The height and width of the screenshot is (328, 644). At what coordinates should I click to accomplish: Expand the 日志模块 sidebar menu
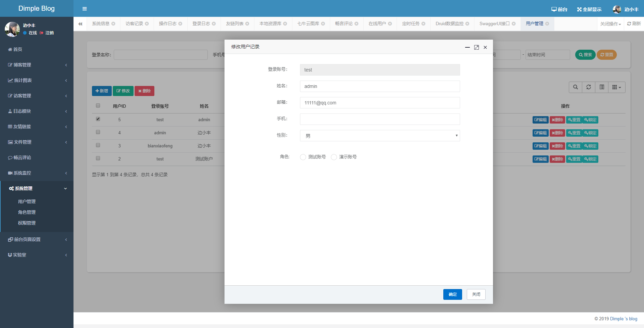click(x=37, y=111)
